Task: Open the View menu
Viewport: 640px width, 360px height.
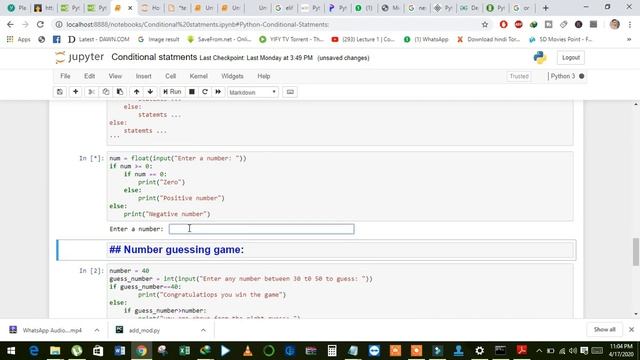Action: click(x=115, y=76)
